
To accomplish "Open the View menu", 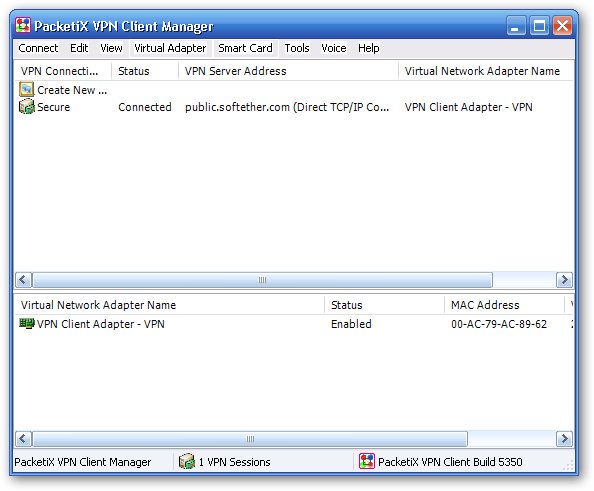I will (x=111, y=48).
